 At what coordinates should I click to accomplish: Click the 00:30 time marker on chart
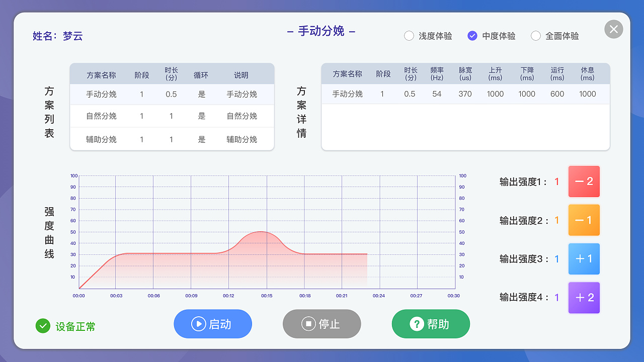point(454,296)
